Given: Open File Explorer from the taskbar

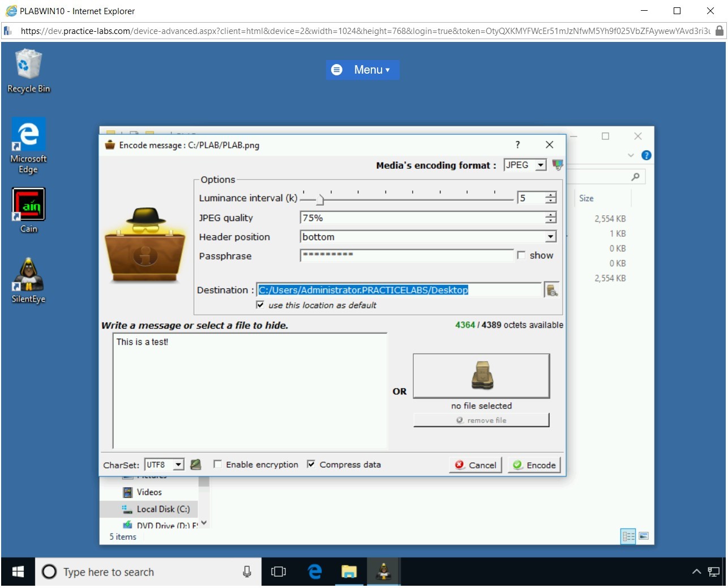Looking at the screenshot, I should tap(349, 572).
